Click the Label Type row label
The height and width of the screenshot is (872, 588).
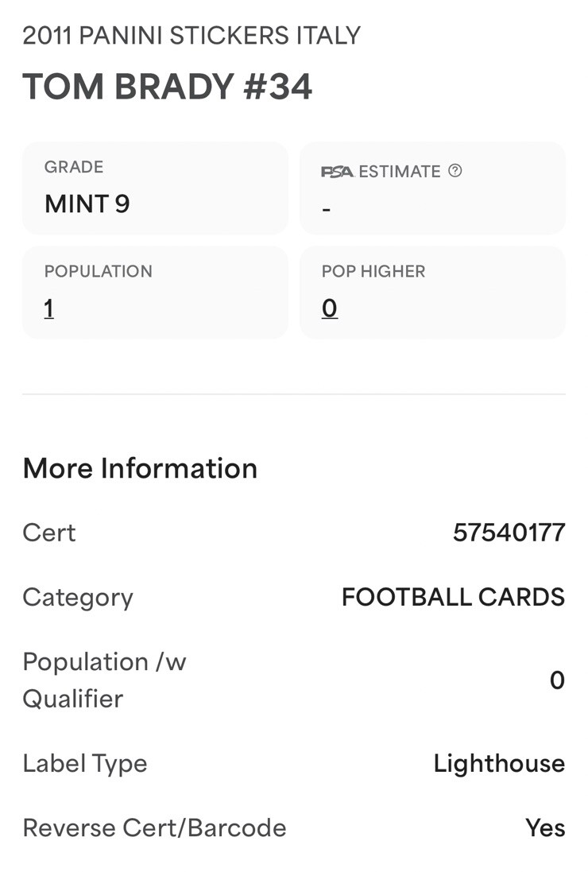point(85,764)
